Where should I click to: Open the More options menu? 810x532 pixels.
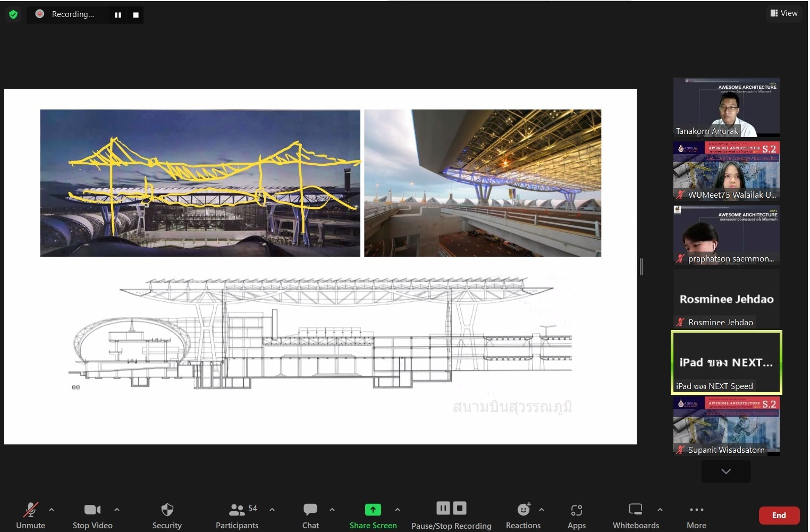(696, 515)
